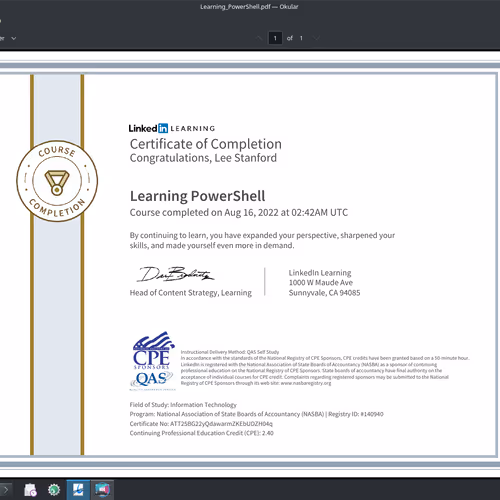The width and height of the screenshot is (500, 500).
Task: Click the signature above Head of Content Strategy
Action: 175,274
